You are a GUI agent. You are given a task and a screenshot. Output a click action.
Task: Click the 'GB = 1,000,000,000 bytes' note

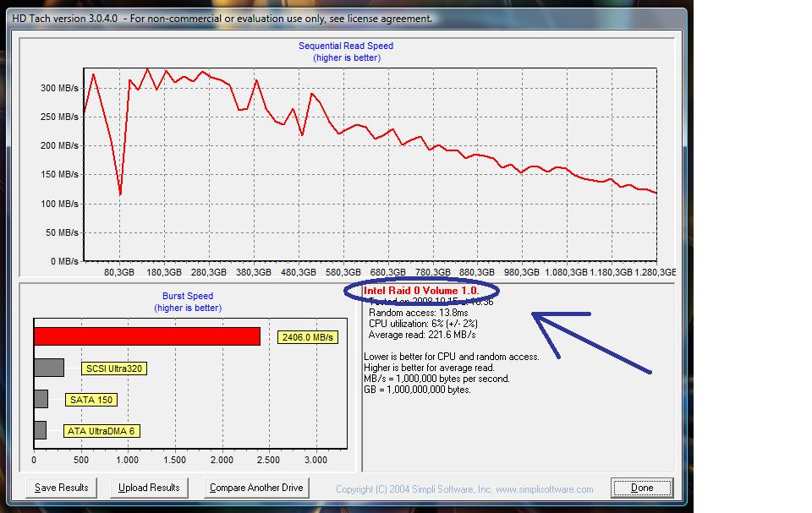click(x=417, y=390)
